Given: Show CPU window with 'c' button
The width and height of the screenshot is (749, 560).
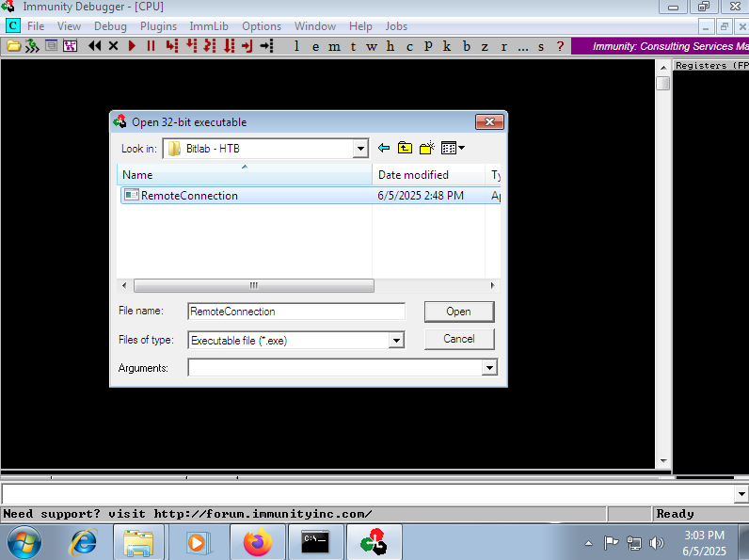Looking at the screenshot, I should [x=409, y=46].
